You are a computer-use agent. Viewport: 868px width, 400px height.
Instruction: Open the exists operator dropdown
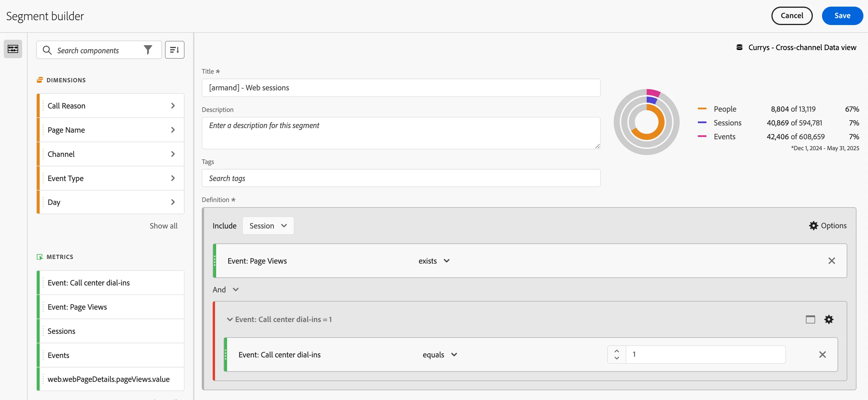tap(434, 261)
